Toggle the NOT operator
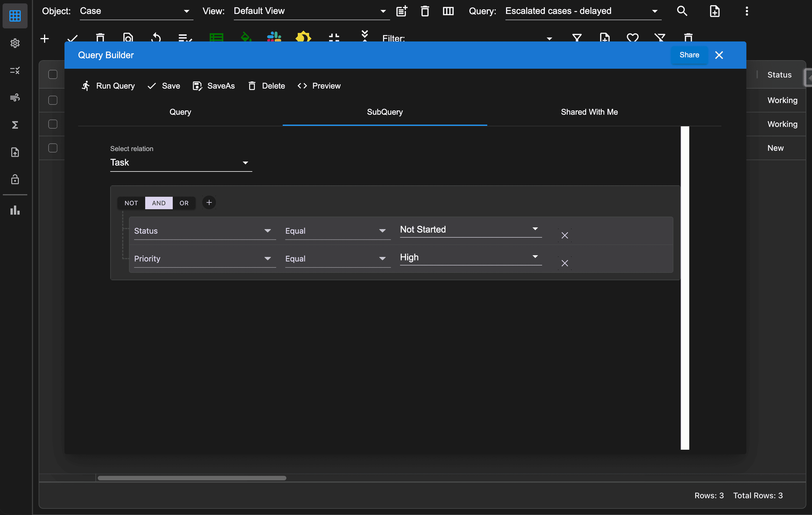Image resolution: width=812 pixels, height=515 pixels. click(x=131, y=203)
